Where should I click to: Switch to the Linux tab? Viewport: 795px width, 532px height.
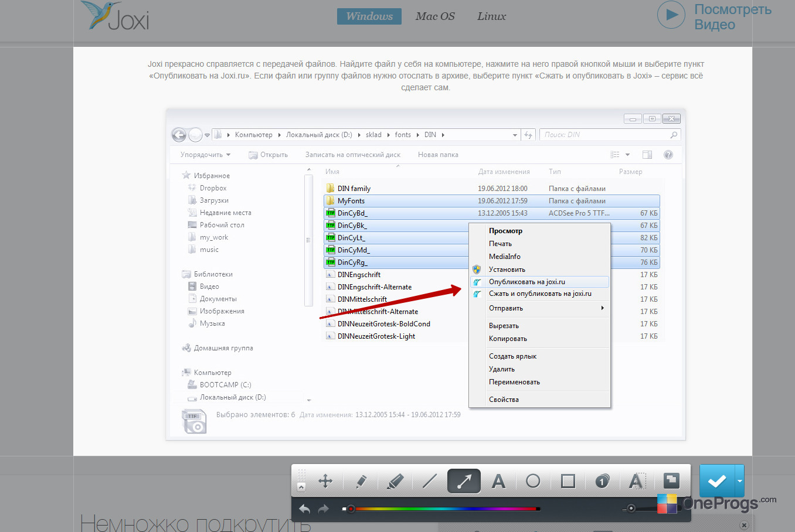pyautogui.click(x=491, y=16)
